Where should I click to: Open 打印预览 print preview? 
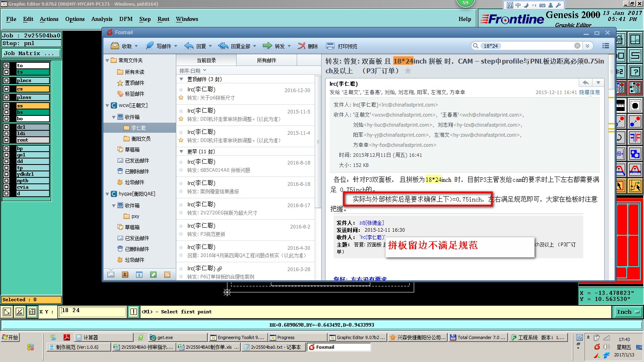[x=342, y=46]
